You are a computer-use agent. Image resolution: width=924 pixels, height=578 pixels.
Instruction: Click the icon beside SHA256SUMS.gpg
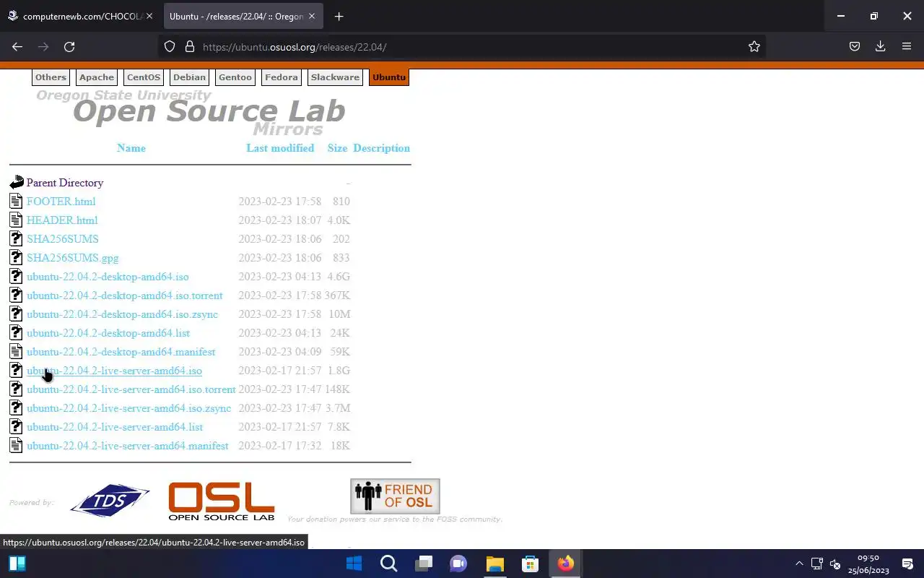pos(16,257)
